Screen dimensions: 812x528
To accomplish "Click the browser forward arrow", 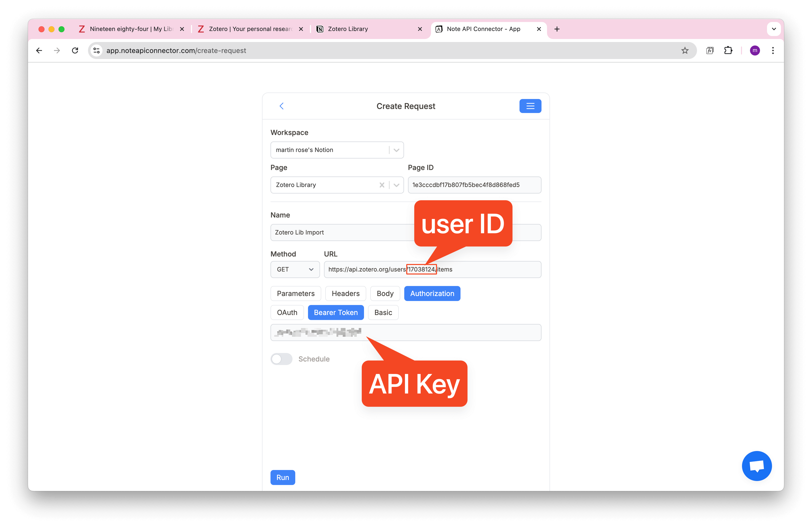I will click(57, 50).
